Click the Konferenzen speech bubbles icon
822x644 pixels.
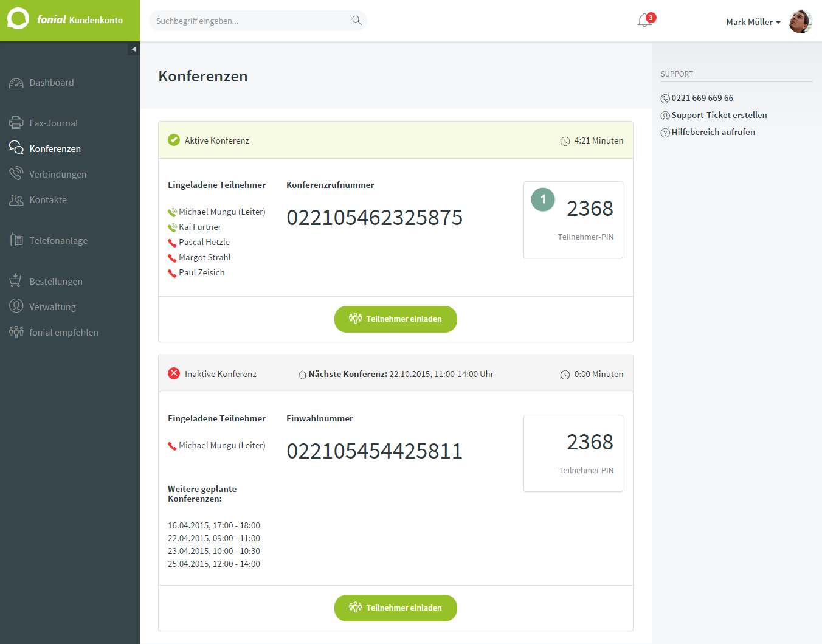tap(16, 148)
